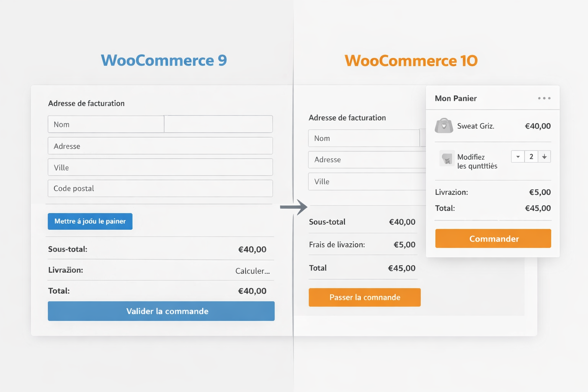Open the Mon Panier ellipsis menu
This screenshot has height=392, width=588.
(x=544, y=98)
